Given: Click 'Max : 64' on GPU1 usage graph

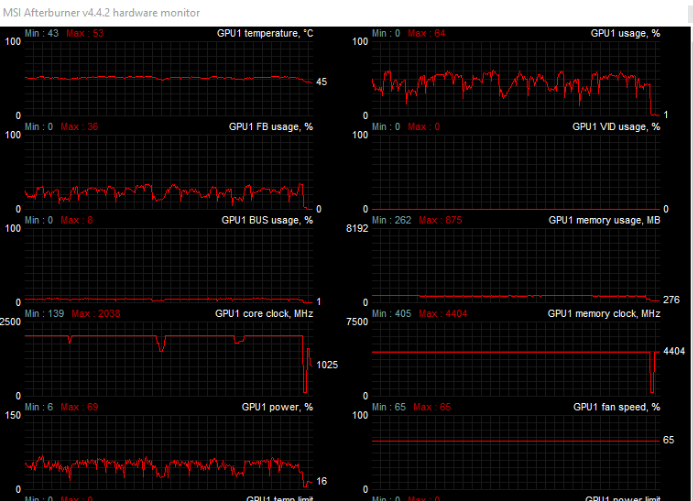Looking at the screenshot, I should (x=426, y=34).
